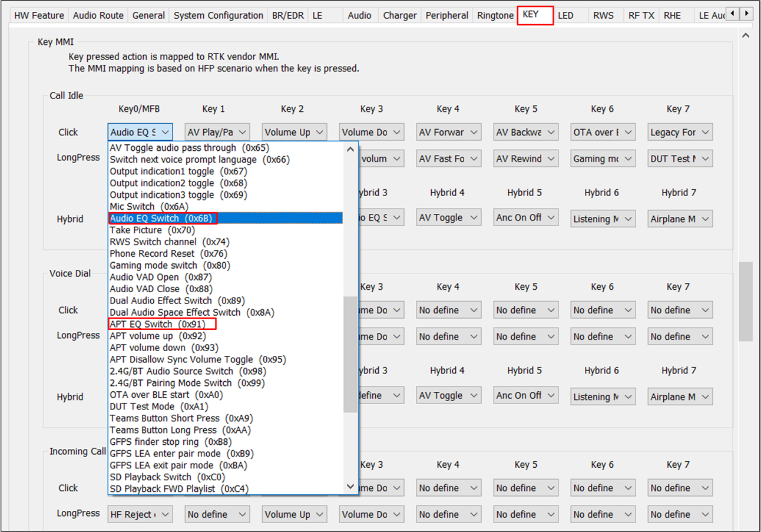Switch to the Peripheral tab
This screenshot has height=532, width=761.
(x=447, y=15)
